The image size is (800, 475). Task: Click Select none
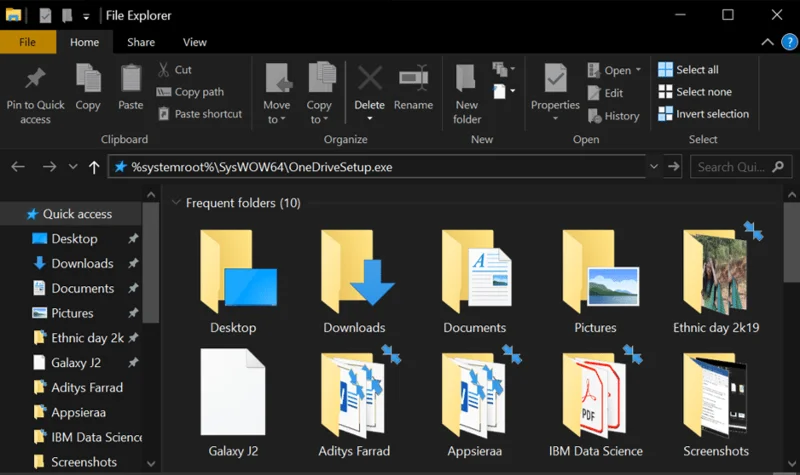(x=695, y=92)
